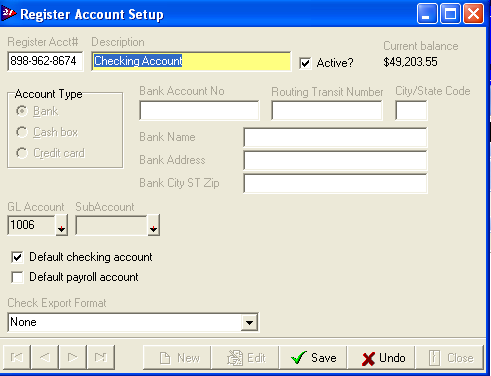This screenshot has width=491, height=376.
Task: Save the register account changes
Action: point(313,358)
